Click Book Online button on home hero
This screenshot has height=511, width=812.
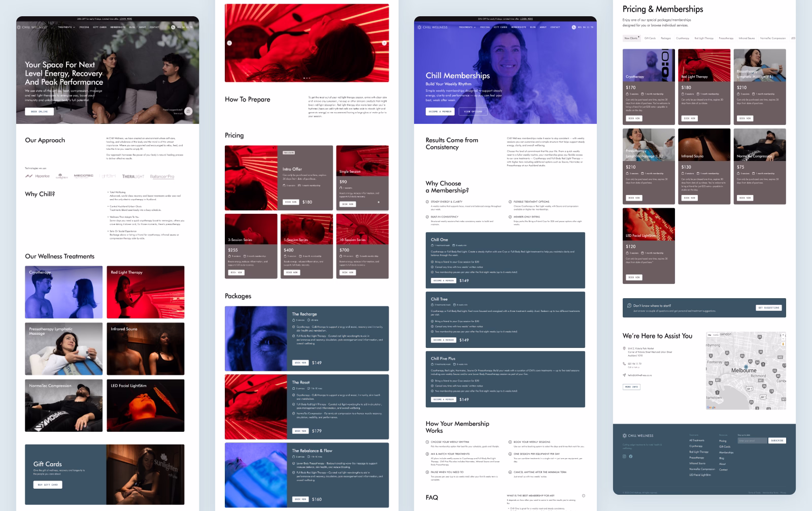click(40, 111)
